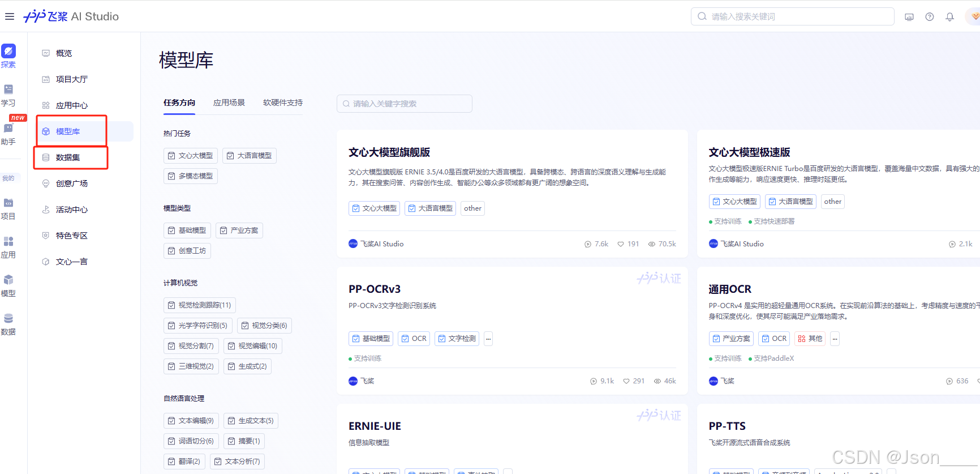Check the 多模态模型 filter
The image size is (980, 474).
(x=191, y=176)
